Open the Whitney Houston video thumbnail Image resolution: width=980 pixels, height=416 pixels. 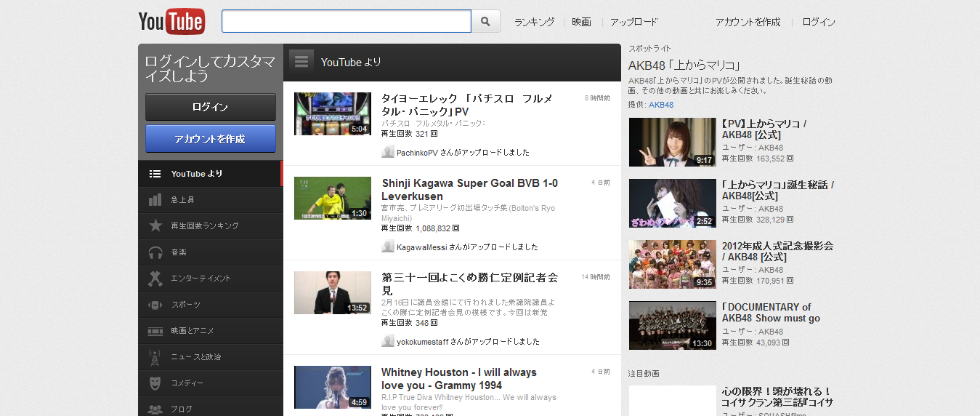coord(333,387)
